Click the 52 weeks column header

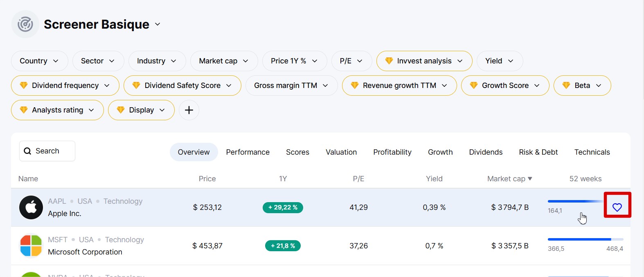(585, 179)
